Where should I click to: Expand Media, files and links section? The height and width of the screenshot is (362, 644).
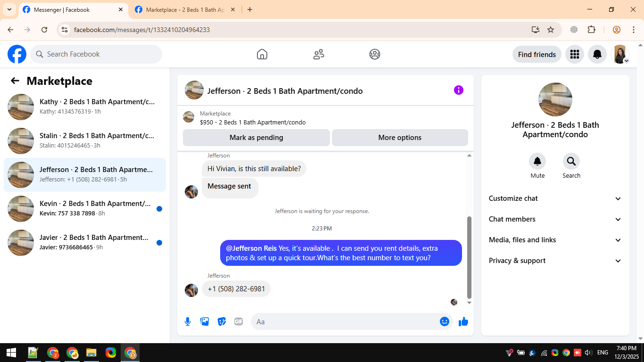click(x=555, y=240)
